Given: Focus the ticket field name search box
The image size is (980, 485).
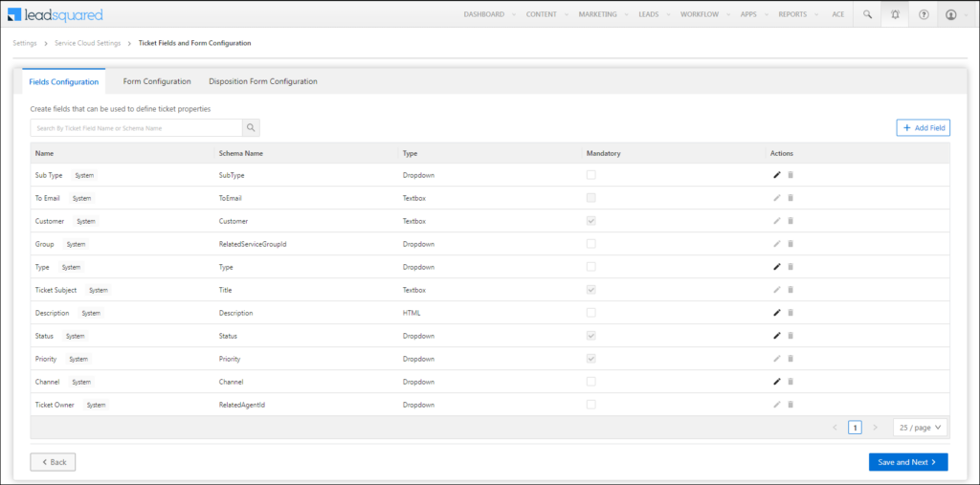Looking at the screenshot, I should (136, 127).
